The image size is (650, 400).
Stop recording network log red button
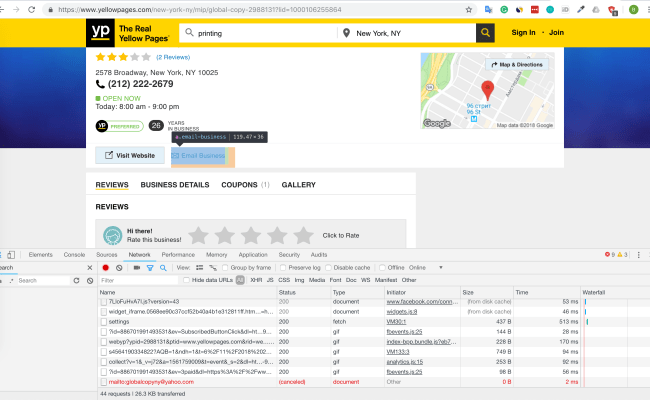coord(106,268)
